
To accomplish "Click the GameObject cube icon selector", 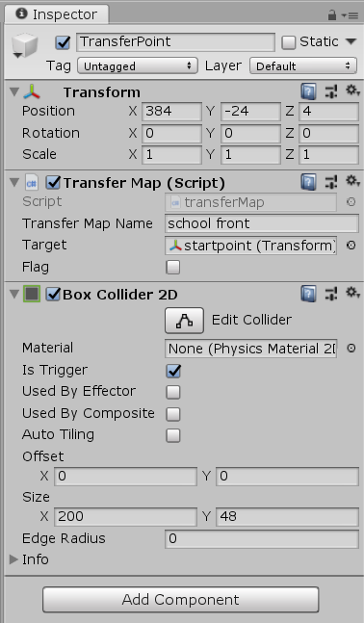I will [25, 45].
